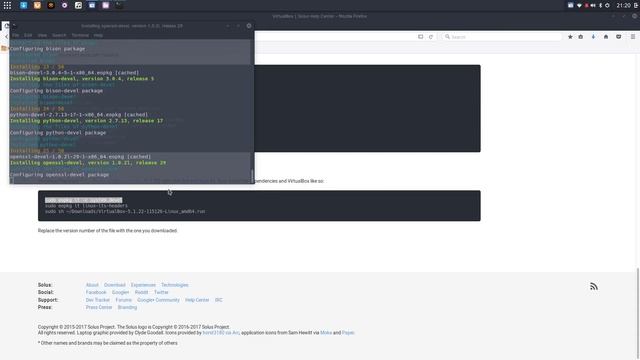Show bookmarks list icon in Firefox toolbar
The width and height of the screenshot is (640, 360).
[581, 37]
